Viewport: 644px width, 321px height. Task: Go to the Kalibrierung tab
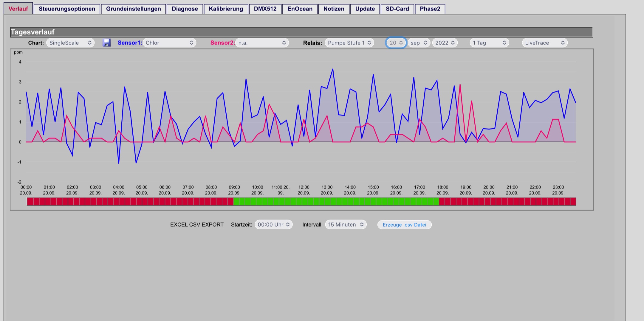click(x=226, y=9)
